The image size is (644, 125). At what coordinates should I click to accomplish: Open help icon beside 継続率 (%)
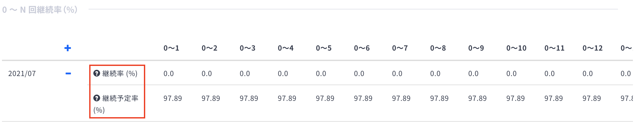pyautogui.click(x=96, y=73)
